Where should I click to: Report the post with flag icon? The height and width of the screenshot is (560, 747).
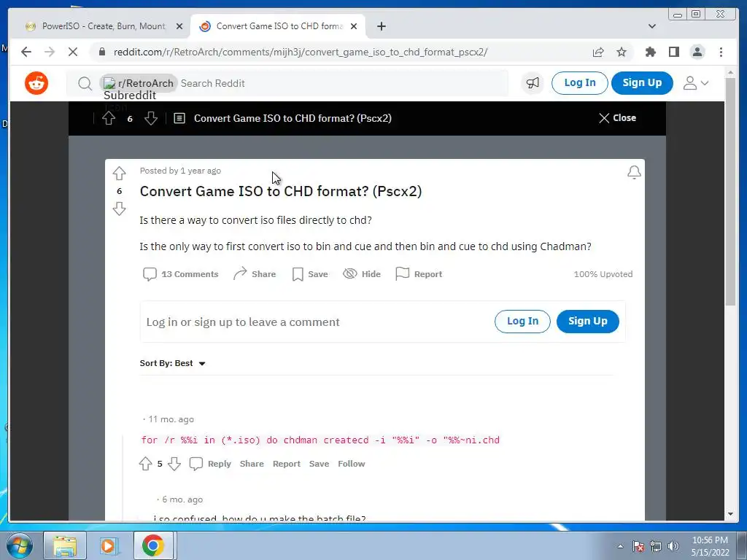[x=419, y=274]
